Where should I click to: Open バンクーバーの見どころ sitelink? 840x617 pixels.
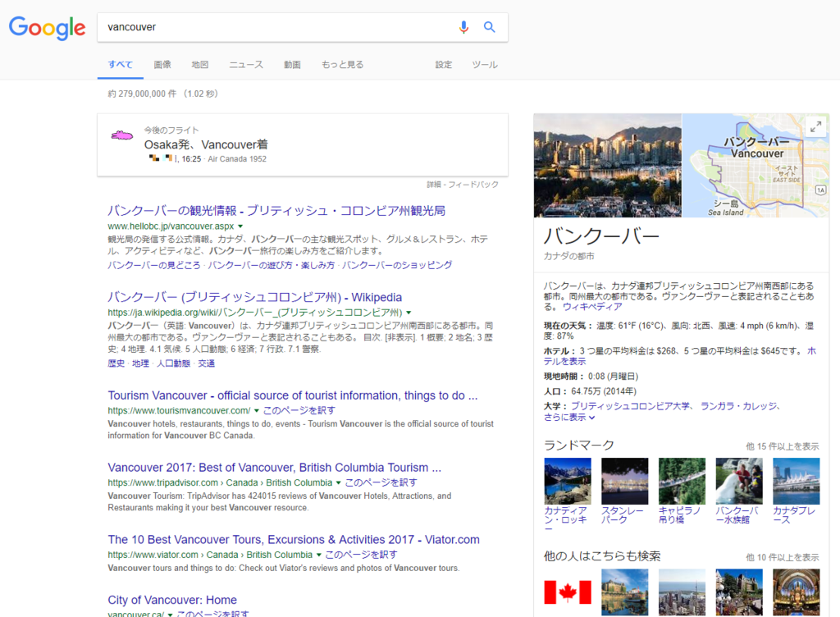[x=153, y=265]
